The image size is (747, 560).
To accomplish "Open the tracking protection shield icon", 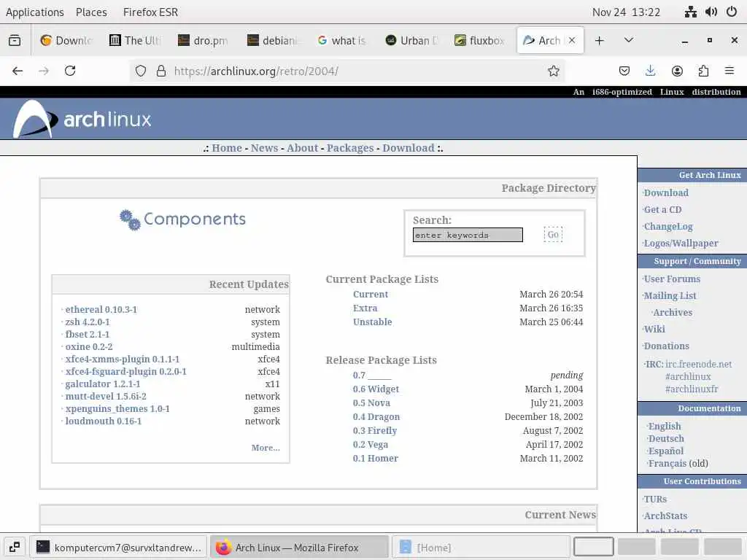I will coord(141,71).
